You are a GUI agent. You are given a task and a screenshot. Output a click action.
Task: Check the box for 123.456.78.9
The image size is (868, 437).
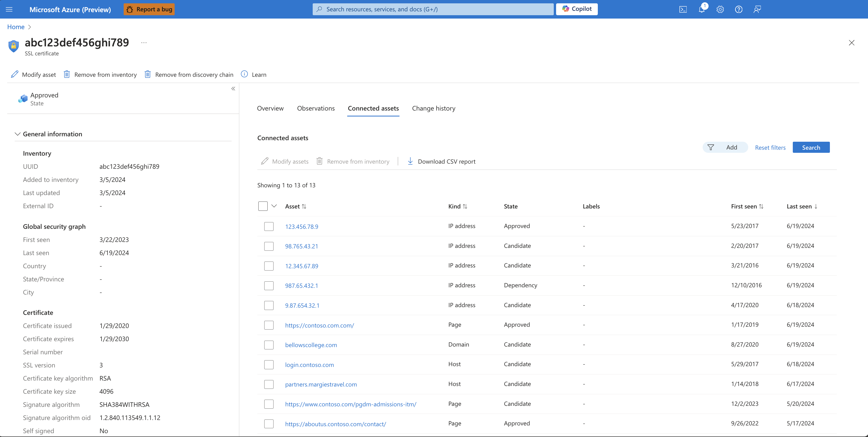tap(269, 226)
